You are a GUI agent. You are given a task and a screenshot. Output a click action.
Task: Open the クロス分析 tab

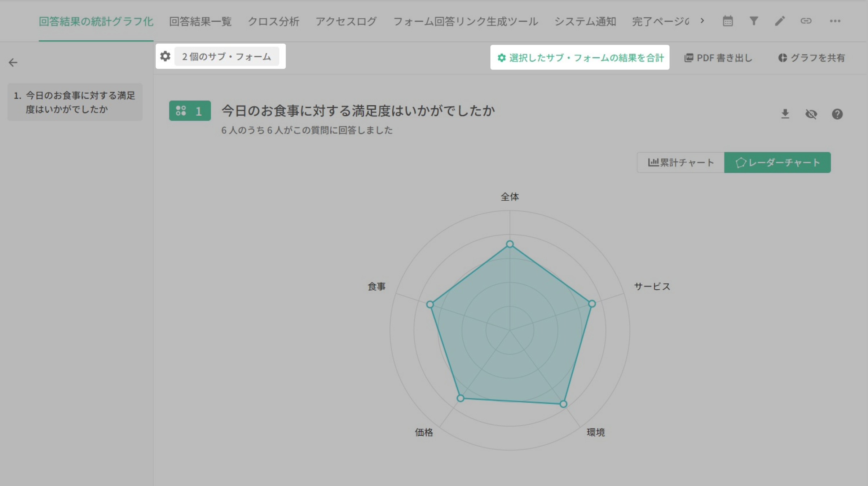(x=273, y=21)
